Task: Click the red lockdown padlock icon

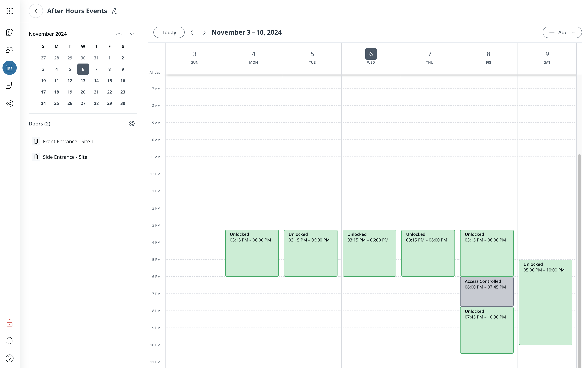Action: pyautogui.click(x=9, y=323)
